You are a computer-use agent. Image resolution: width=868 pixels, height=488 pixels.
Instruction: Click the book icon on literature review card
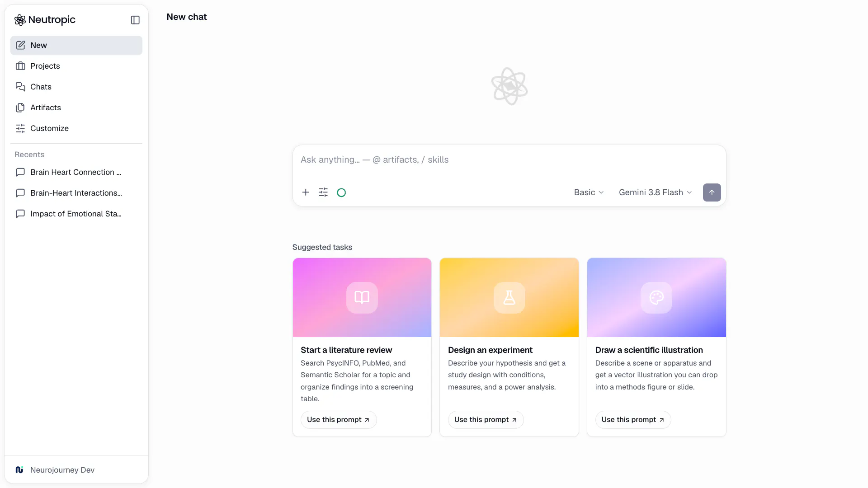coord(362,298)
